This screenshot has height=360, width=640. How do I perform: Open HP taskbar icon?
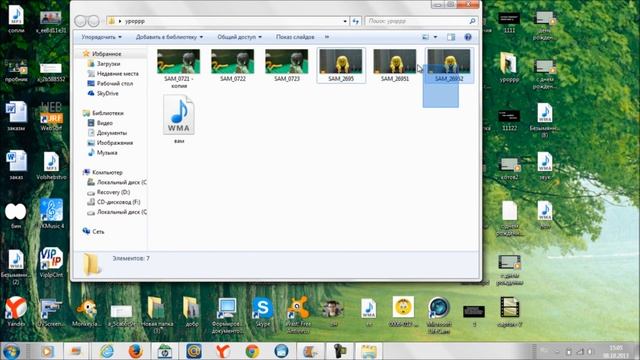click(164, 351)
